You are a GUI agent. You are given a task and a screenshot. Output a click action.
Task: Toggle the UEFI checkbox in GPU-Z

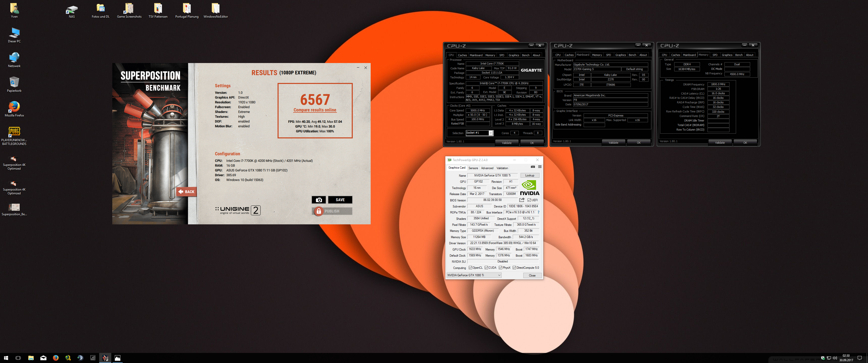coord(529,200)
